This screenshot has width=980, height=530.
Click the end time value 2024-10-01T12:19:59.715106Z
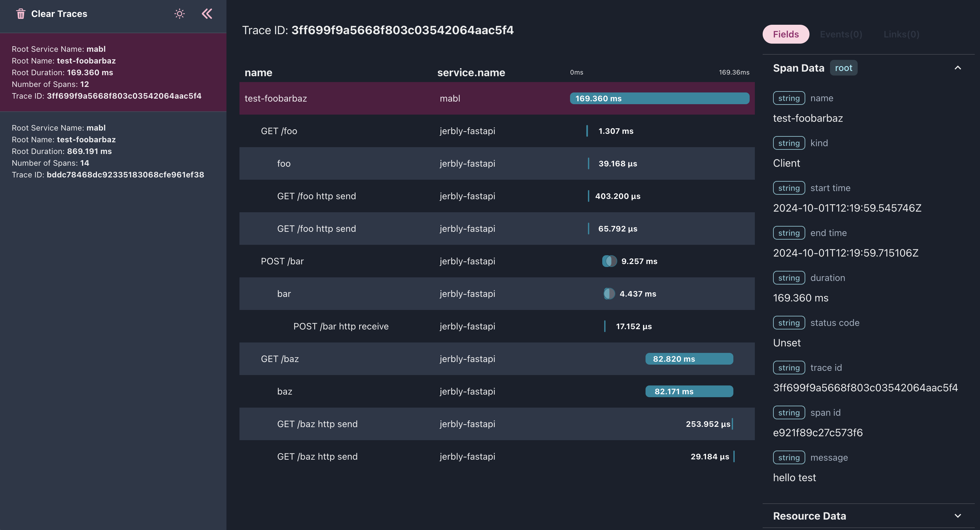pyautogui.click(x=845, y=253)
